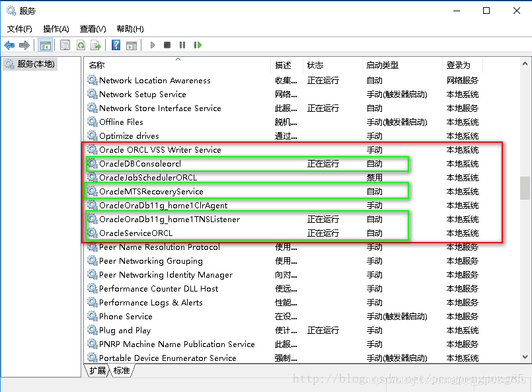
Task: Click the gear icon beside Optimize drives
Action: tap(93, 136)
